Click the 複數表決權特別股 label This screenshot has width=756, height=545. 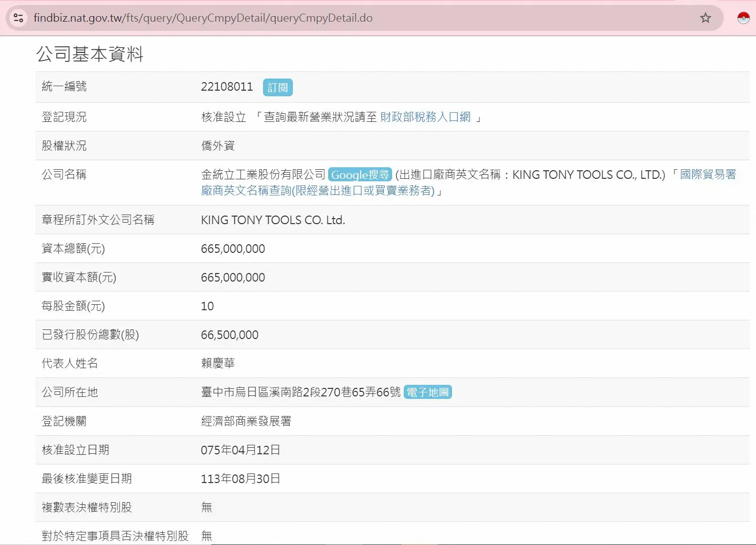(x=87, y=507)
